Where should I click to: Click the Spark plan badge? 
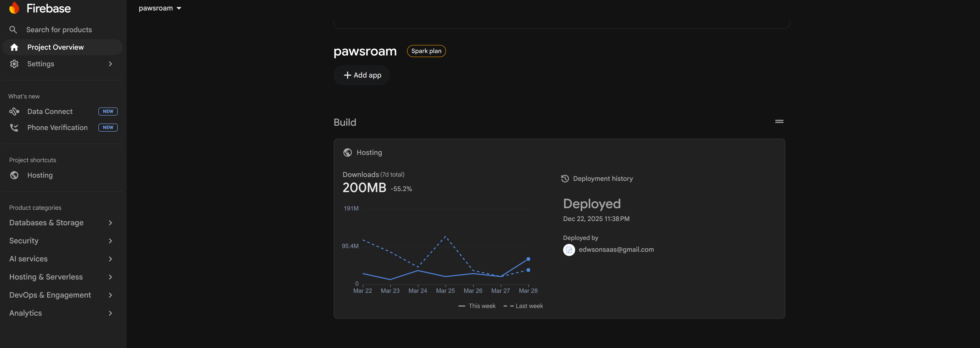point(426,51)
